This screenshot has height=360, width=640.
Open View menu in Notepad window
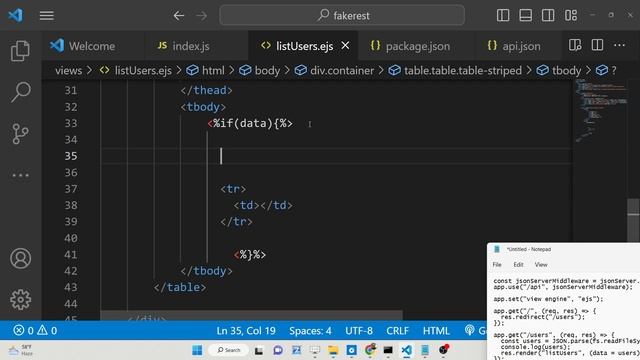[541, 264]
